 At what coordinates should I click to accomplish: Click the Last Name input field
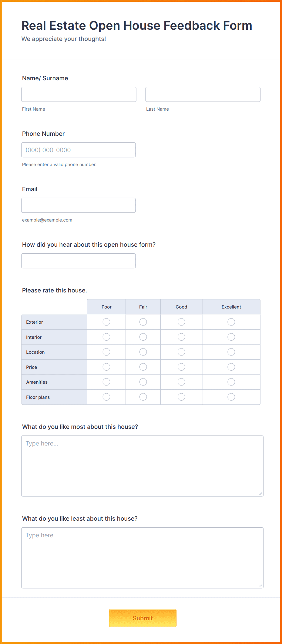(x=203, y=94)
